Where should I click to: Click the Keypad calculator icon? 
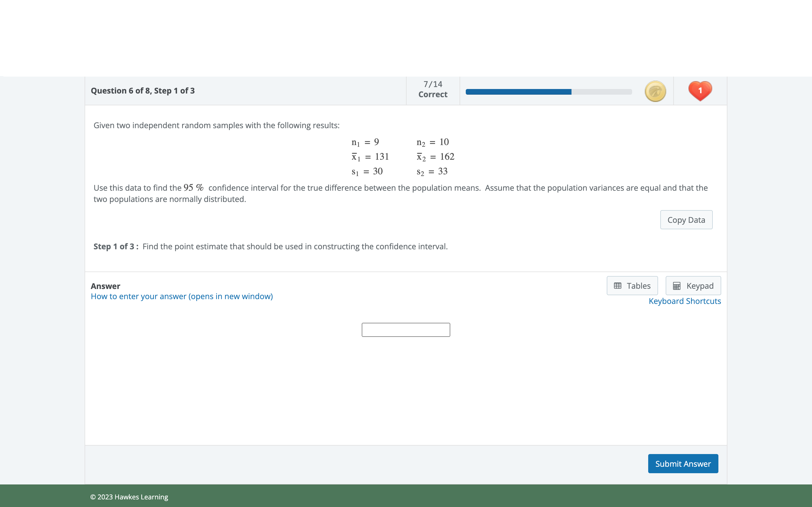(676, 286)
